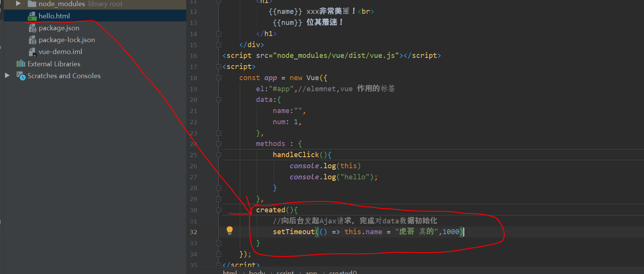Open package-lock.json file
This screenshot has width=644, height=274.
pyautogui.click(x=67, y=40)
